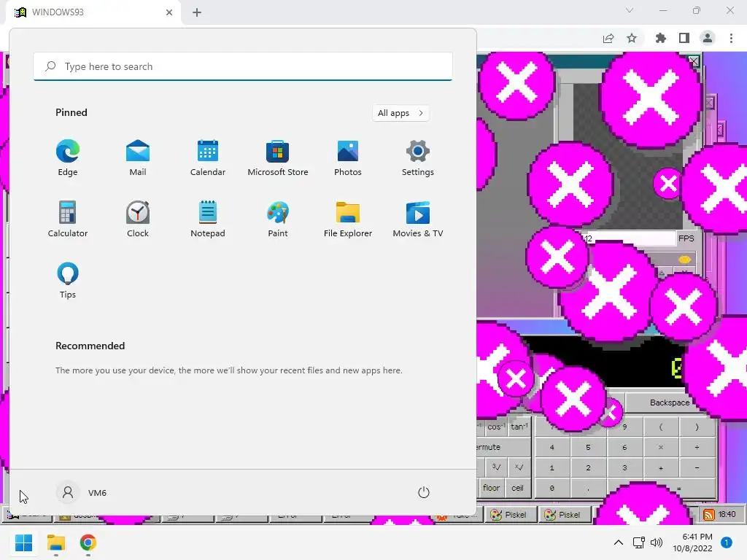Screen dimensions: 747x560
Task: Click the tan⁻¹ calculator key
Action: point(519,427)
